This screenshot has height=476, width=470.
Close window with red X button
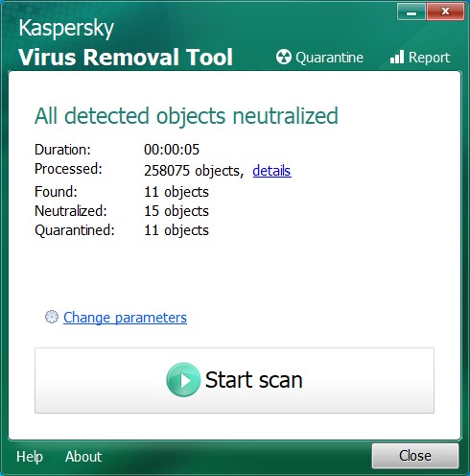[445, 12]
